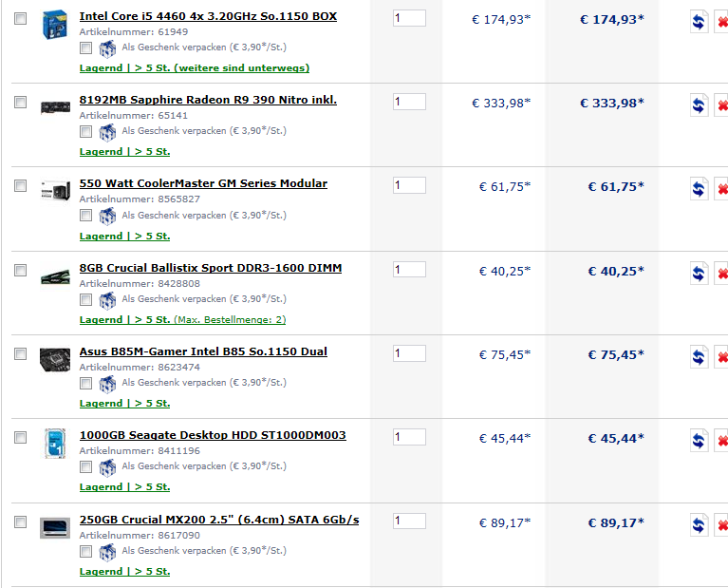Click refresh icon for CoolerMaster GM Series
The width and height of the screenshot is (728, 588).
click(x=699, y=189)
